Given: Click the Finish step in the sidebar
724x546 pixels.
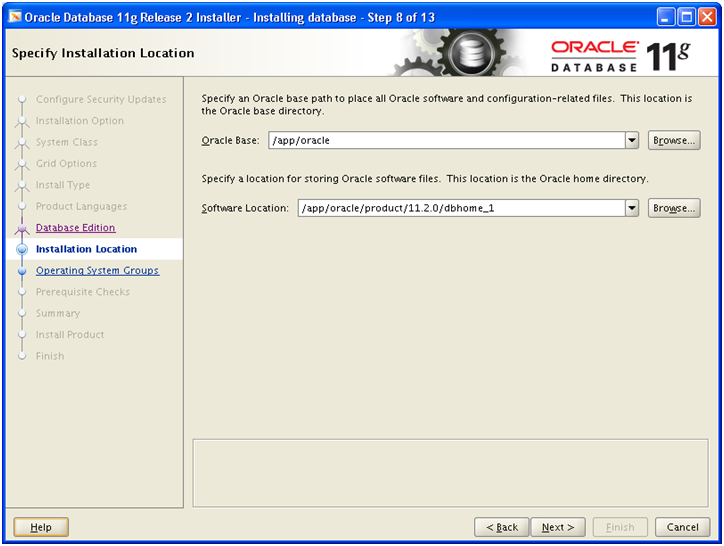Looking at the screenshot, I should pos(50,356).
